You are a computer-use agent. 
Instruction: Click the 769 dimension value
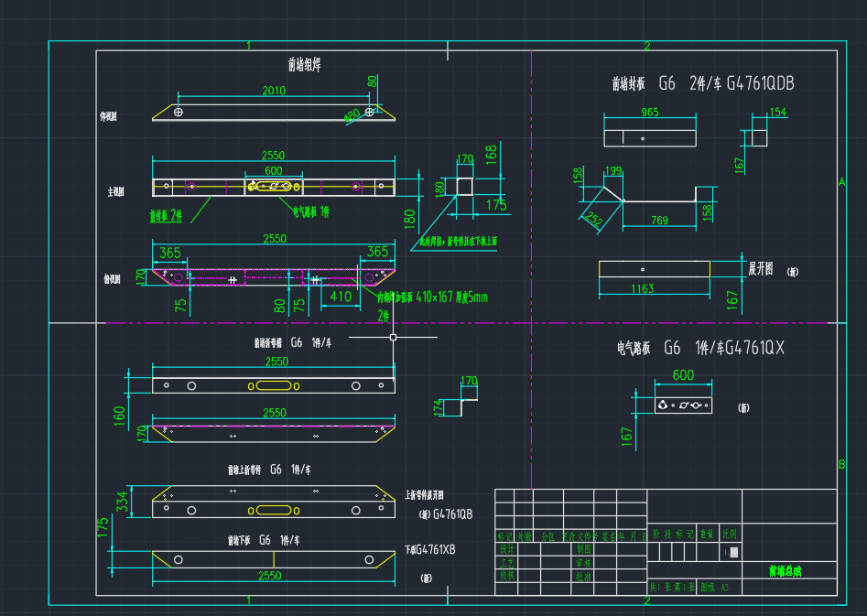click(x=660, y=220)
